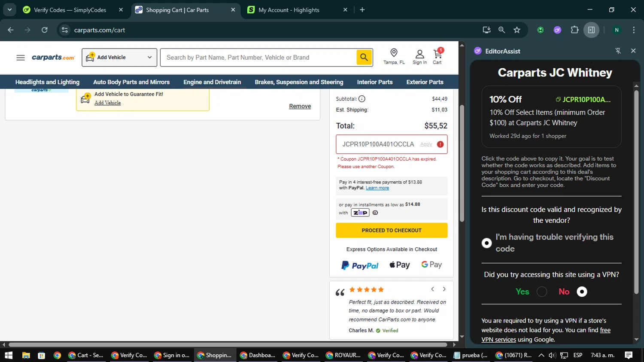Select "I'm having trouble verifying" radio
The width and height of the screenshot is (644, 362).
click(x=486, y=243)
